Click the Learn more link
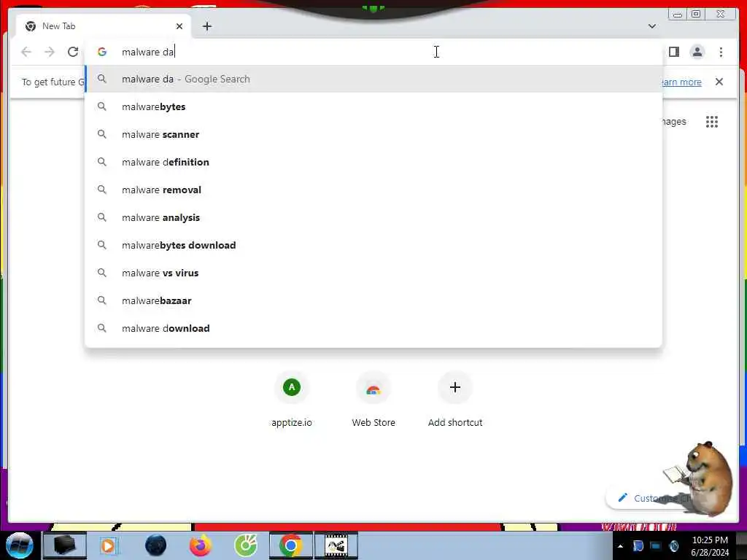 (681, 82)
